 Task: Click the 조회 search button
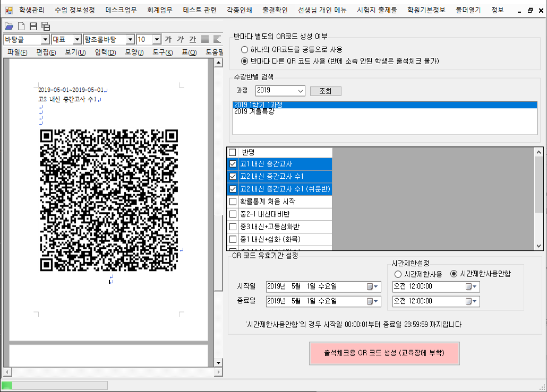click(x=326, y=91)
